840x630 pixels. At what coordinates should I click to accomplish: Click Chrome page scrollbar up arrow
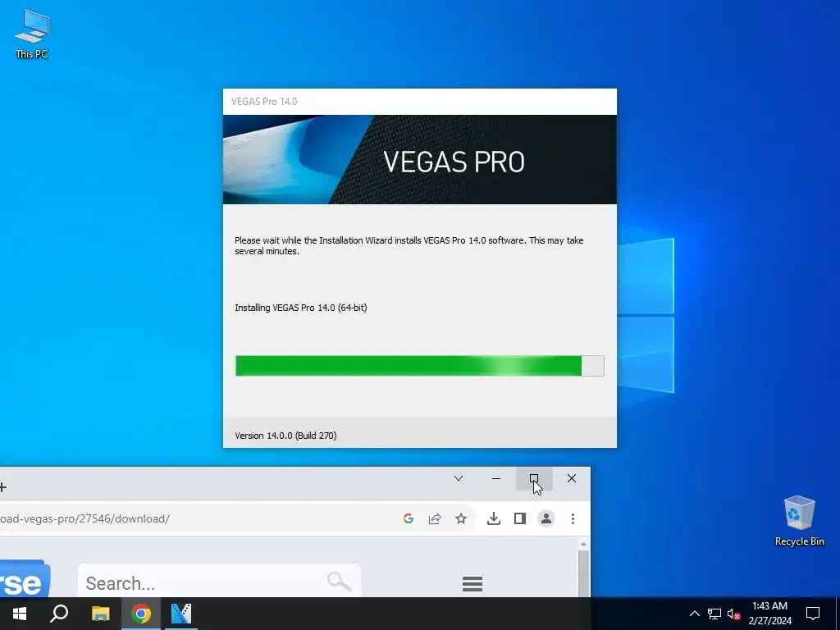pyautogui.click(x=583, y=545)
